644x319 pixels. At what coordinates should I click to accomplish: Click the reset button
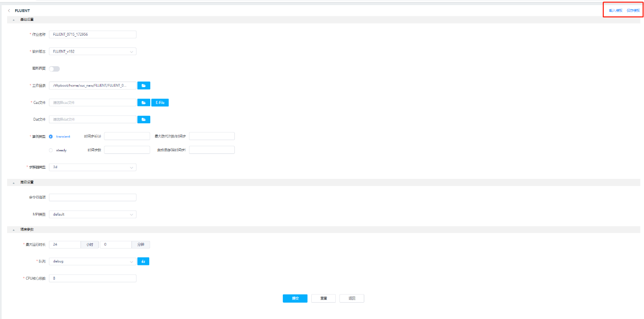pyautogui.click(x=324, y=299)
